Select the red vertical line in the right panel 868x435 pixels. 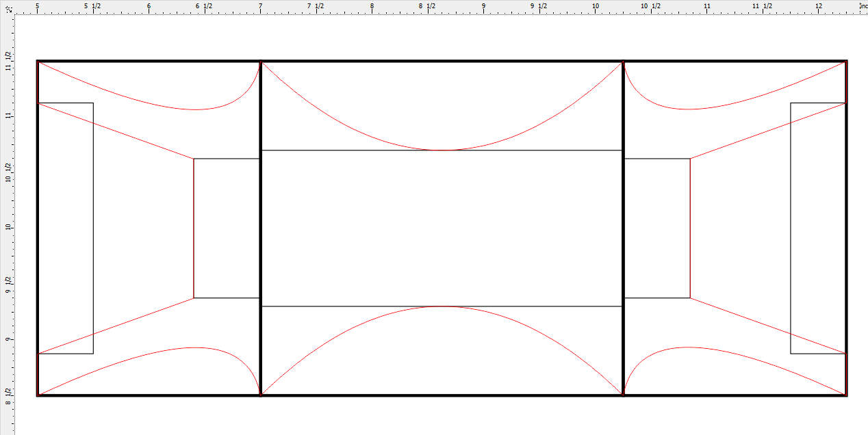[x=690, y=228]
